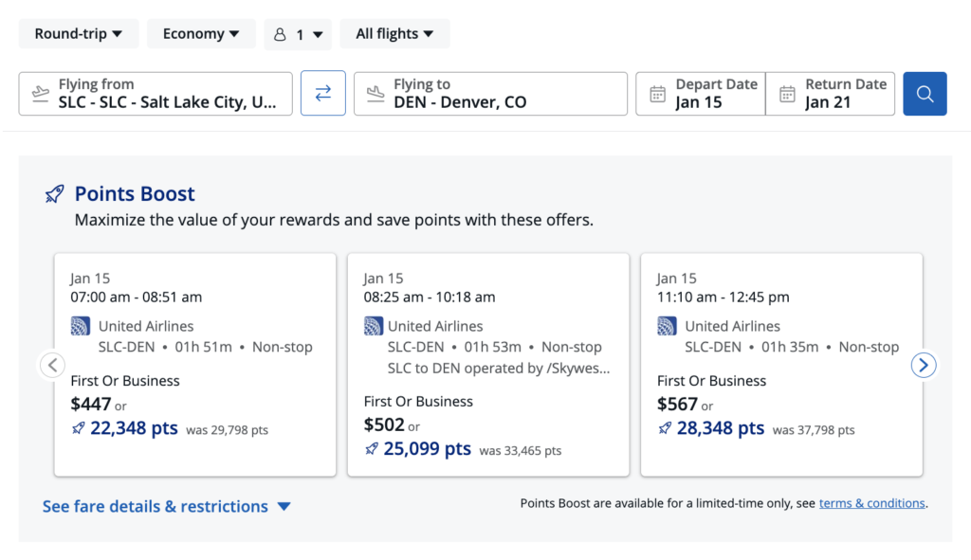The height and width of the screenshot is (560, 971).
Task: Click the airplane icon in Flying to field
Action: tap(373, 93)
